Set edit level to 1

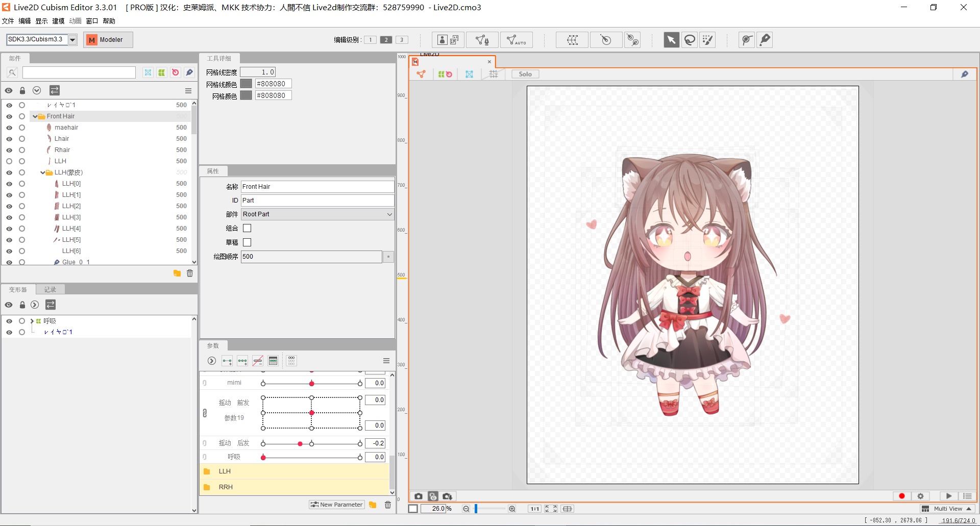[371, 40]
